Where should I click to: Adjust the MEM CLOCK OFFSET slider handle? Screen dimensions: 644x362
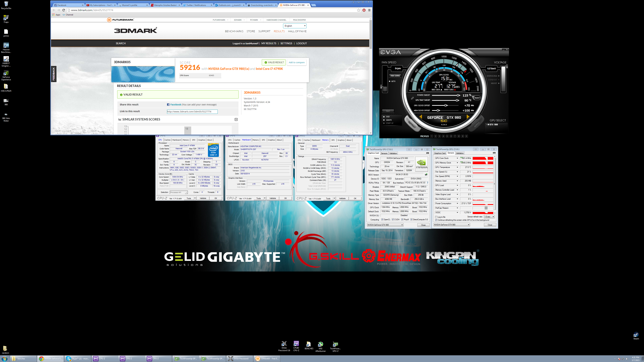(x=438, y=110)
